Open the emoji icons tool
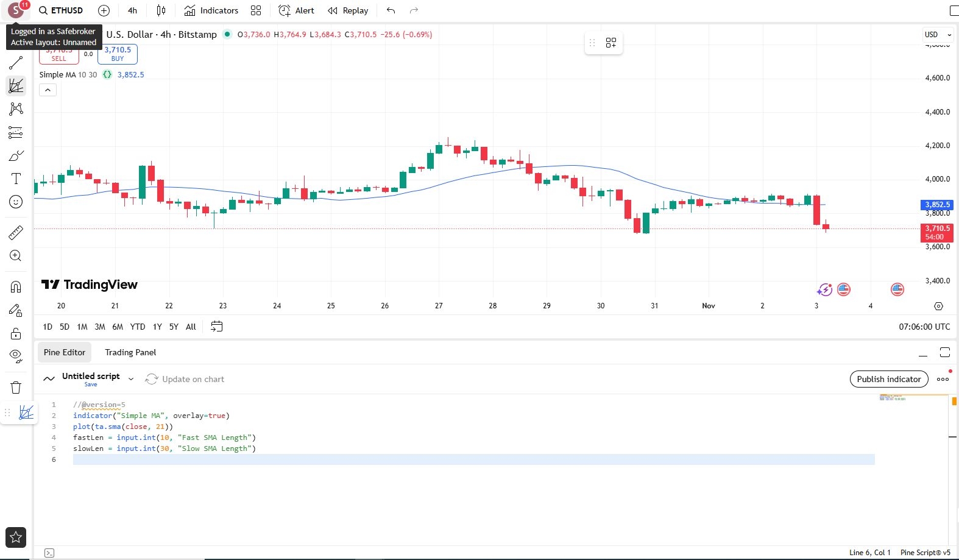This screenshot has width=959, height=560. click(16, 202)
